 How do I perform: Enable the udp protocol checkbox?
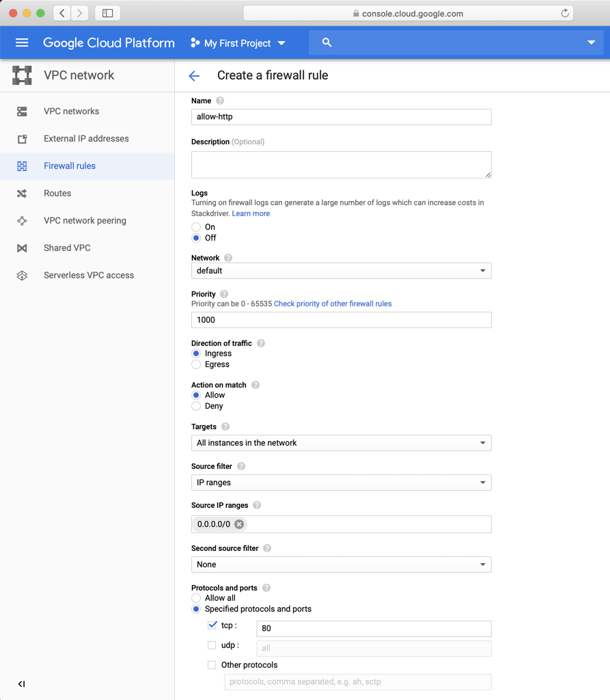pyautogui.click(x=212, y=645)
